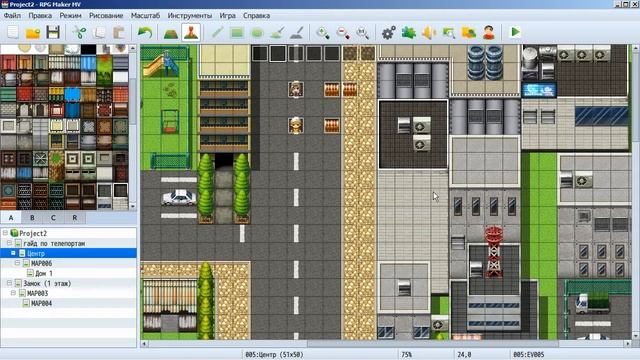The height and width of the screenshot is (360, 640).
Task: Select MAP006 in the map tree
Action: [x=41, y=263]
